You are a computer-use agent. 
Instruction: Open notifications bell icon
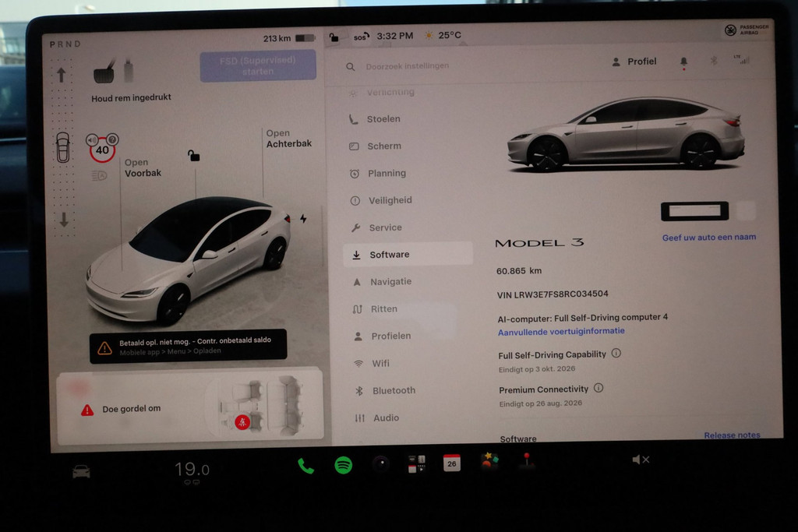(x=683, y=62)
